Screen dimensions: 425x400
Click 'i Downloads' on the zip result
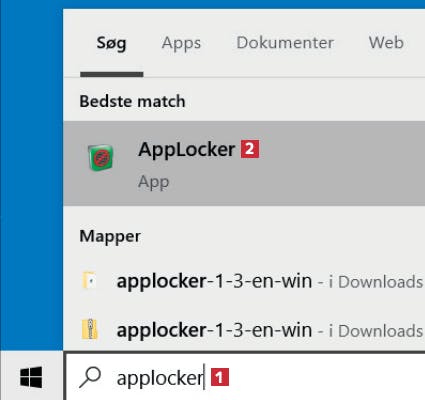click(x=376, y=331)
